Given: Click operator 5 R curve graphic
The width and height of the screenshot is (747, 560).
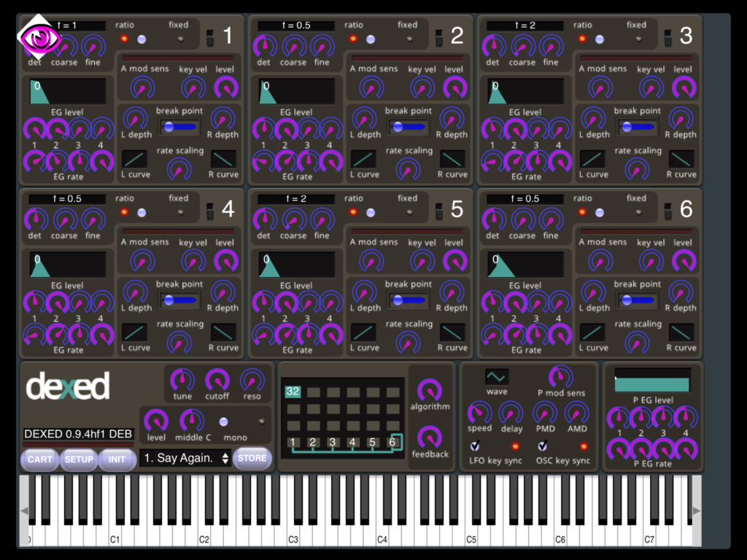Looking at the screenshot, I should coord(452,332).
